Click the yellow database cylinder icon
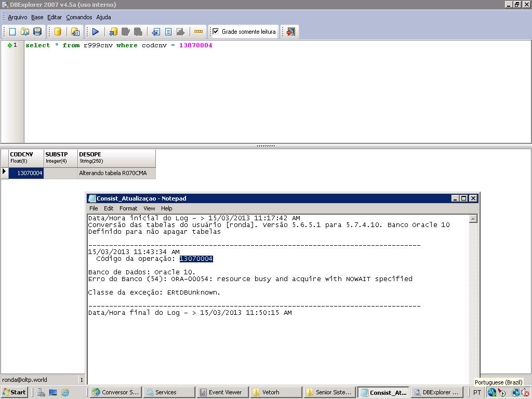532x399 pixels. tap(58, 32)
